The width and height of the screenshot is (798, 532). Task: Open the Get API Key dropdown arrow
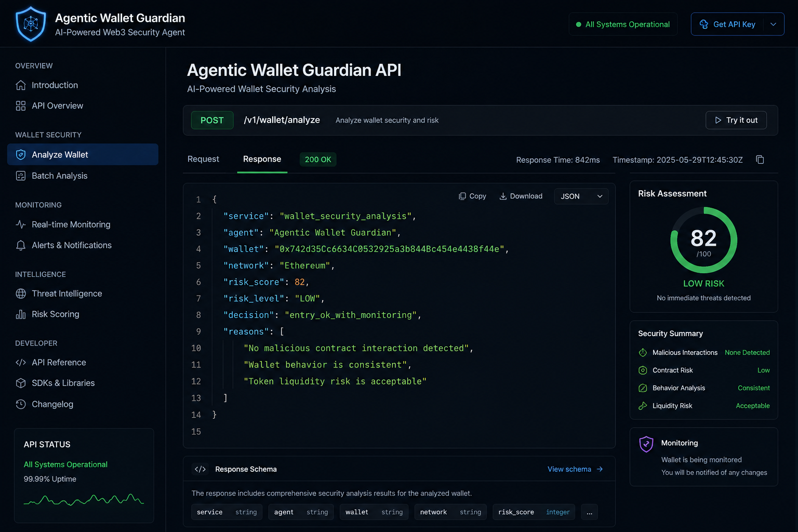pyautogui.click(x=773, y=24)
